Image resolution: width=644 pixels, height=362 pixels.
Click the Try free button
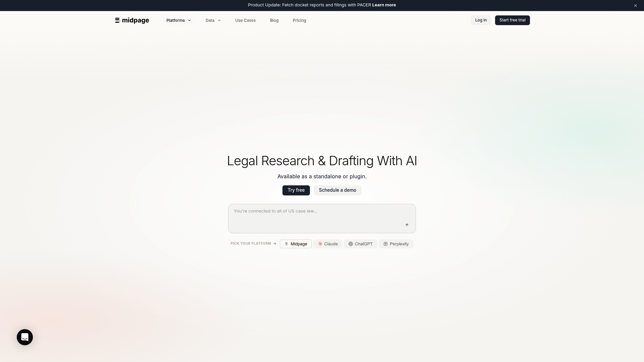coord(296,190)
